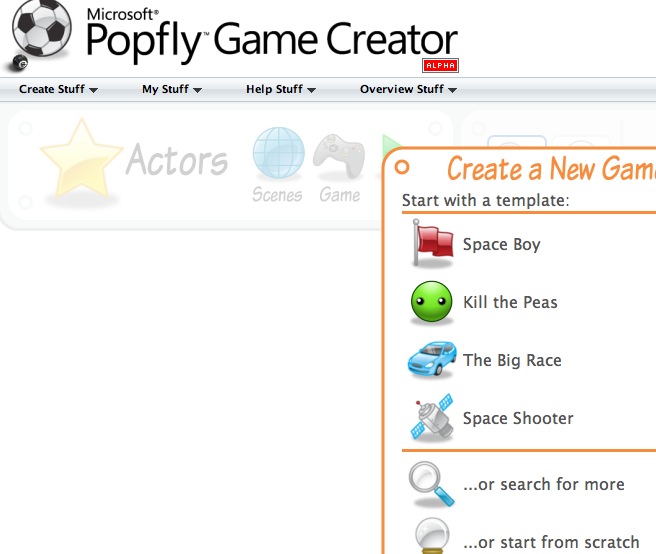Click the orange circle in dialog corner
The height and width of the screenshot is (554, 656).
402,167
